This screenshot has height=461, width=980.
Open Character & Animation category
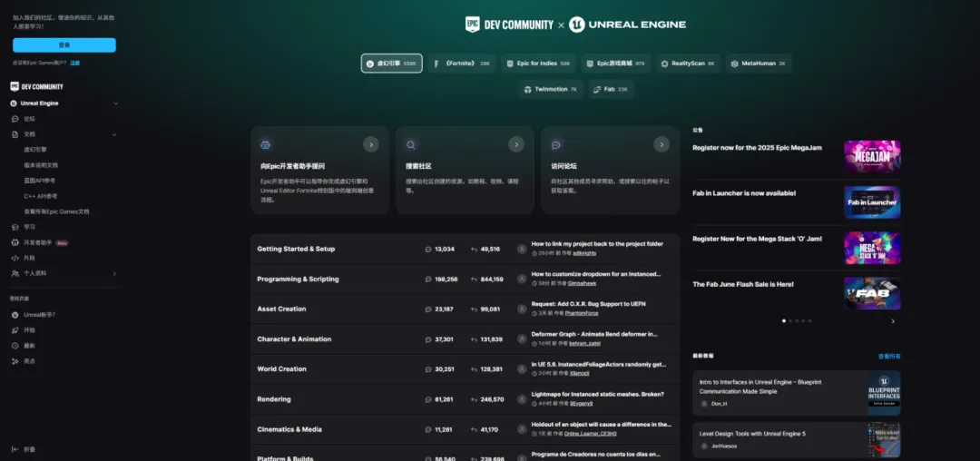[x=294, y=339]
